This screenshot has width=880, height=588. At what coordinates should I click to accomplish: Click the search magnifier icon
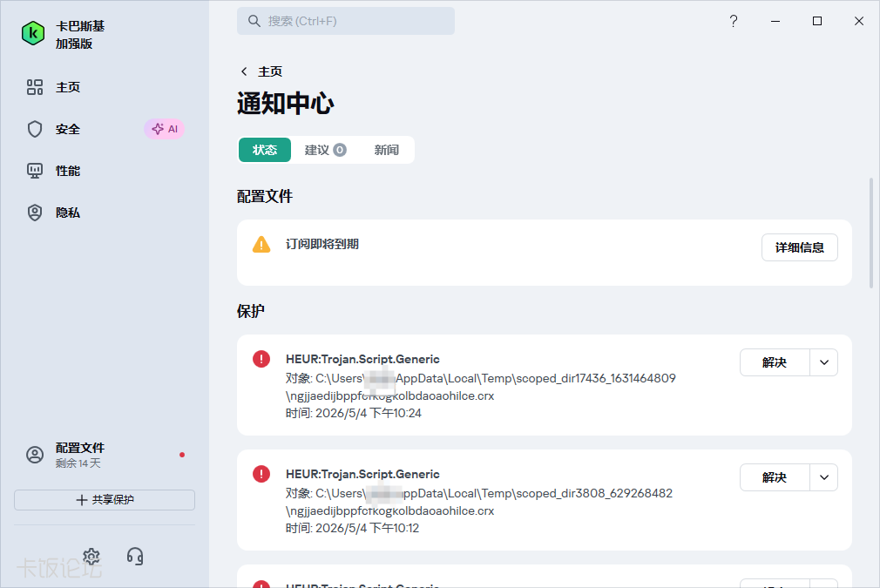pyautogui.click(x=254, y=21)
